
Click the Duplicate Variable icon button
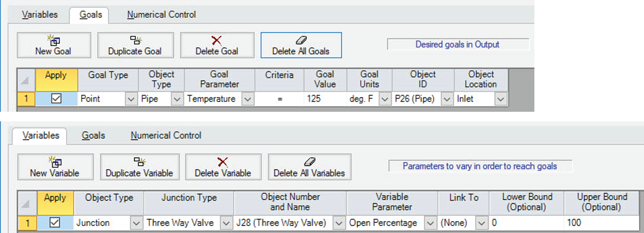pyautogui.click(x=140, y=161)
